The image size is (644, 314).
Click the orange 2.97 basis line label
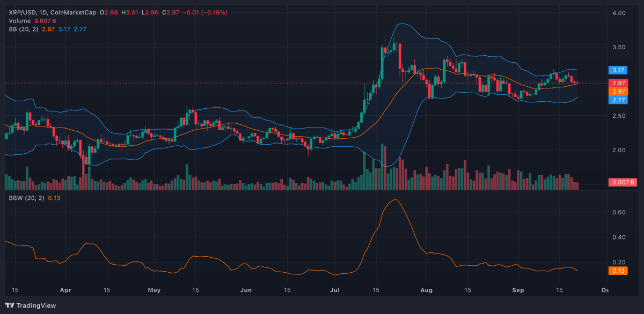(x=617, y=91)
